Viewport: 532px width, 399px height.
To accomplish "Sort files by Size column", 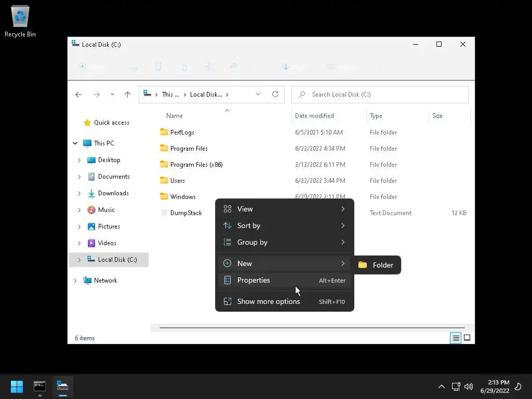I will point(437,116).
